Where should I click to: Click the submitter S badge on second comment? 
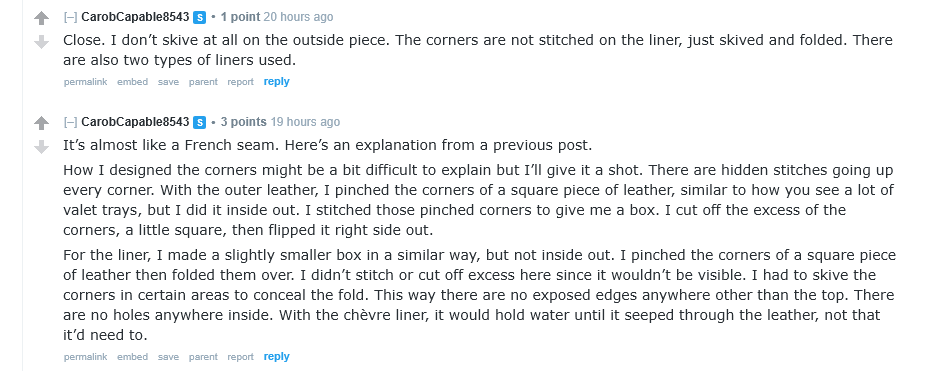pos(200,122)
